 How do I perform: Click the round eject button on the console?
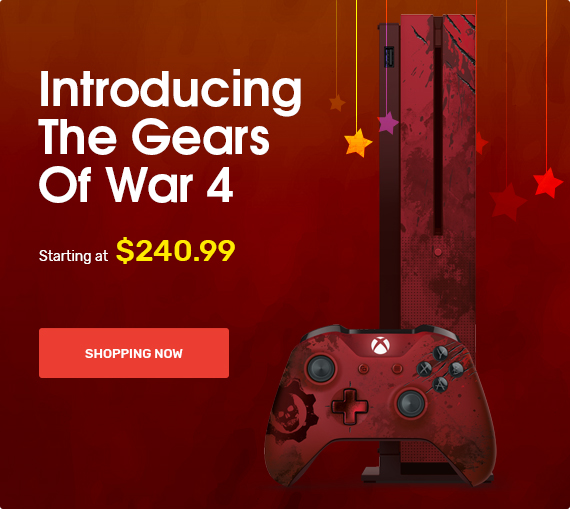[x=438, y=252]
